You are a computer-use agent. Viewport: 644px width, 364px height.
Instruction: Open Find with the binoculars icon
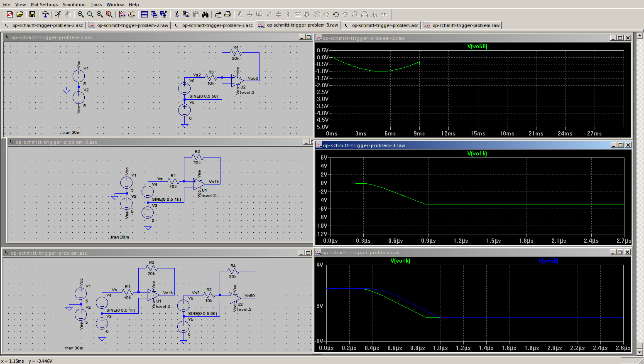point(205,15)
